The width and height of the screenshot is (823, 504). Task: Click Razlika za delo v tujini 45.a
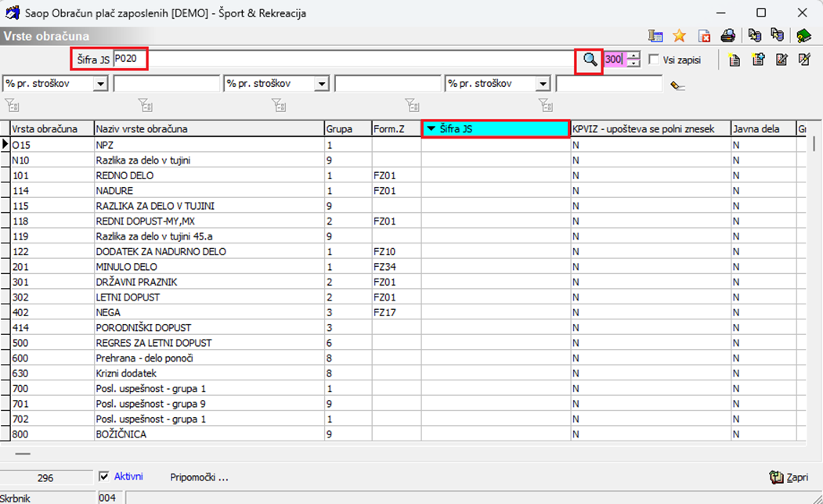pyautogui.click(x=209, y=236)
